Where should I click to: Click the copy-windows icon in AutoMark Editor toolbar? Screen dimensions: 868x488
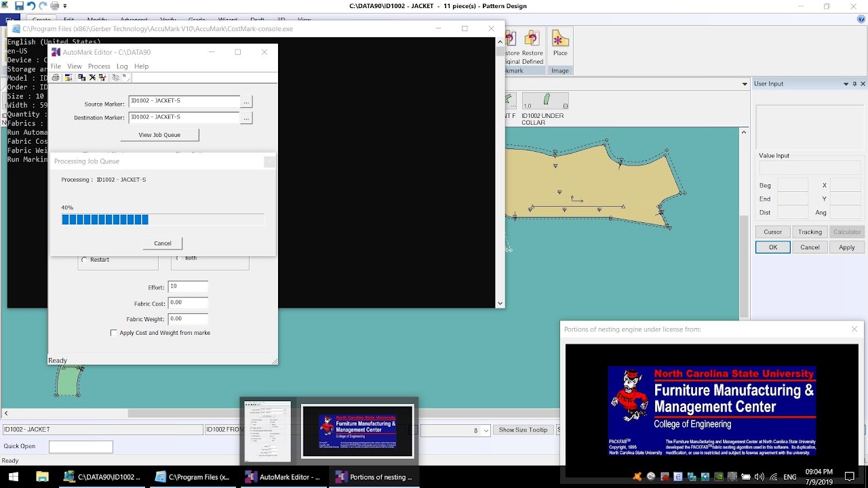(82, 78)
